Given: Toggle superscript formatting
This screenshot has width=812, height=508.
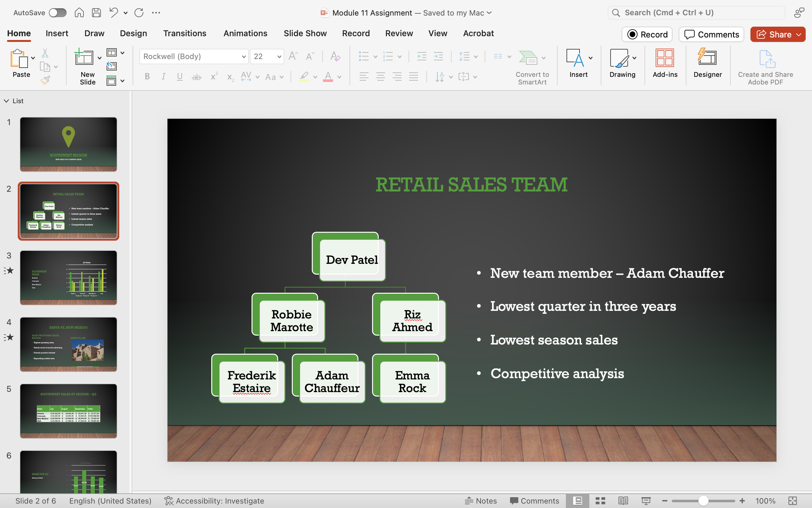Looking at the screenshot, I should click(x=214, y=76).
